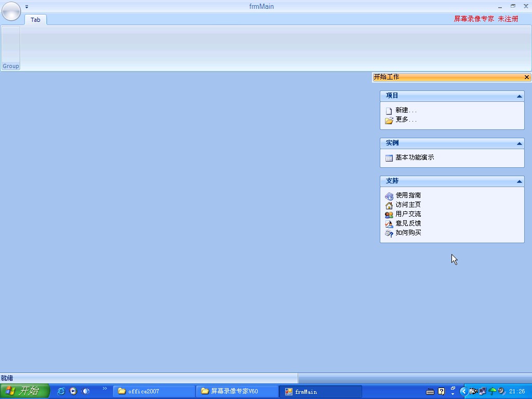Open the Windows 开始 start menu
Image resolution: width=532 pixels, height=399 pixels.
pyautogui.click(x=24, y=391)
